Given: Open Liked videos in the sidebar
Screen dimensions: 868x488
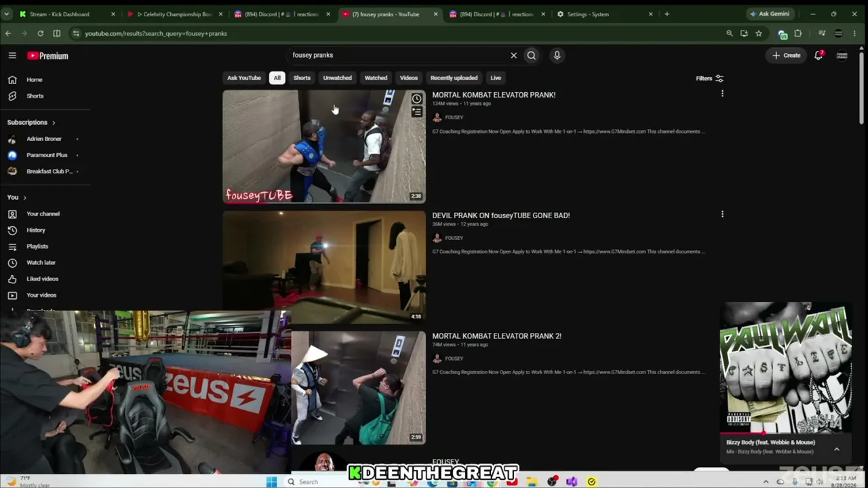Looking at the screenshot, I should (x=41, y=279).
